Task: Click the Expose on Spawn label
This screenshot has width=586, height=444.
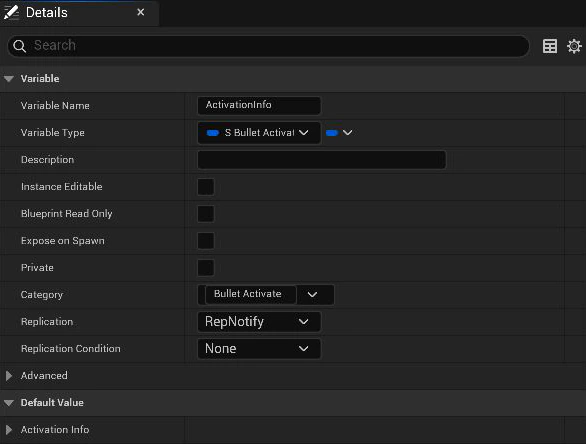Action: (x=63, y=241)
